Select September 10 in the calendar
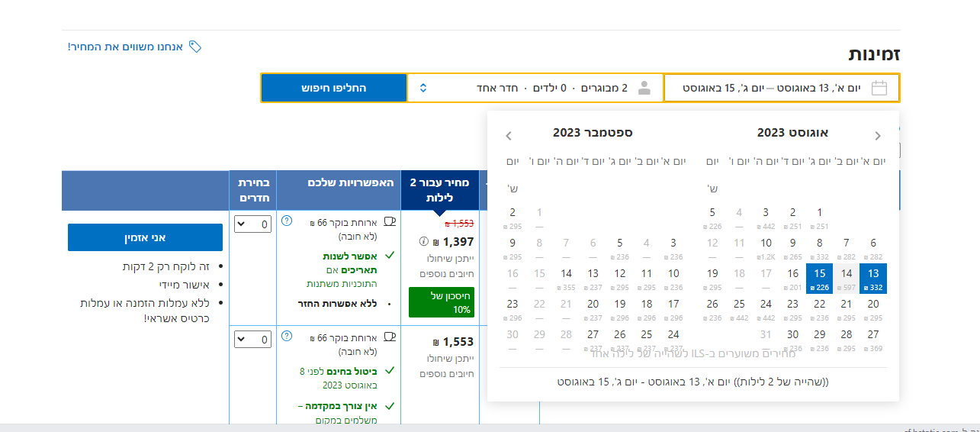 673,278
